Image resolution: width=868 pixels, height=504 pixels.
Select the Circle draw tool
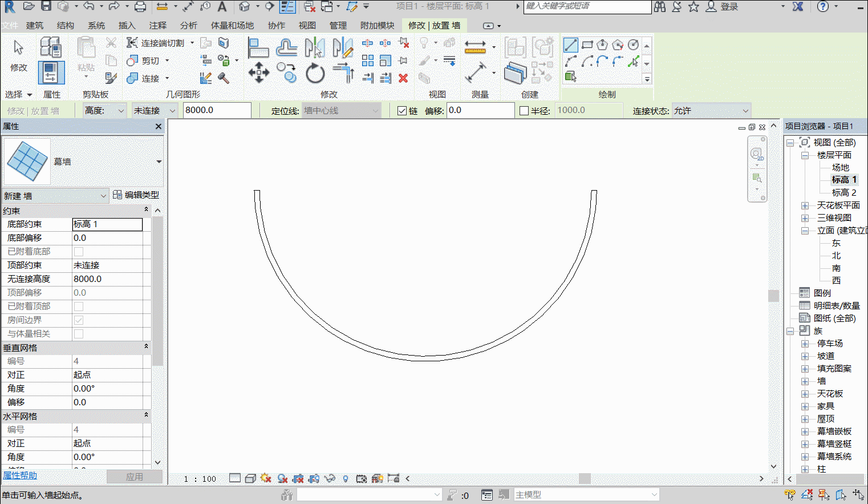click(633, 45)
